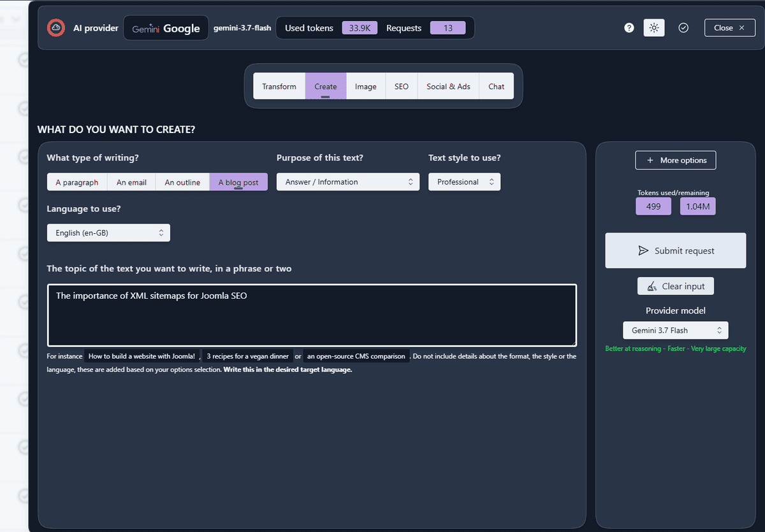
Task: Open the help question mark icon
Action: (x=629, y=28)
